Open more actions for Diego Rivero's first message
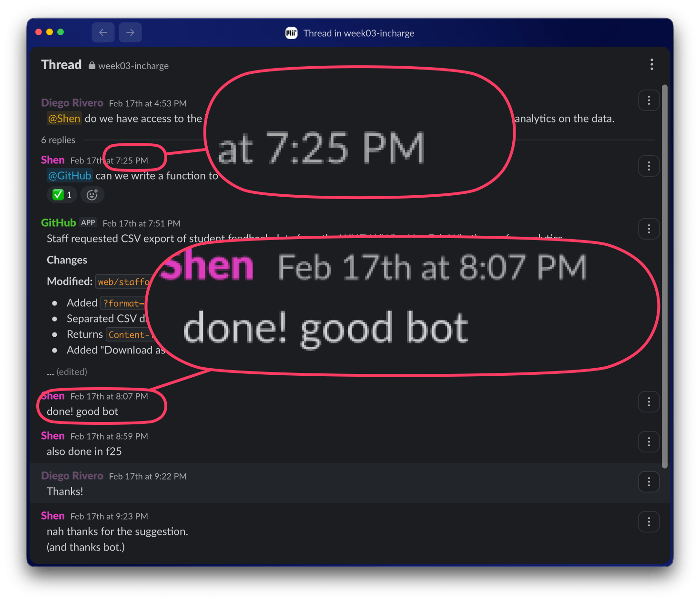 (649, 100)
